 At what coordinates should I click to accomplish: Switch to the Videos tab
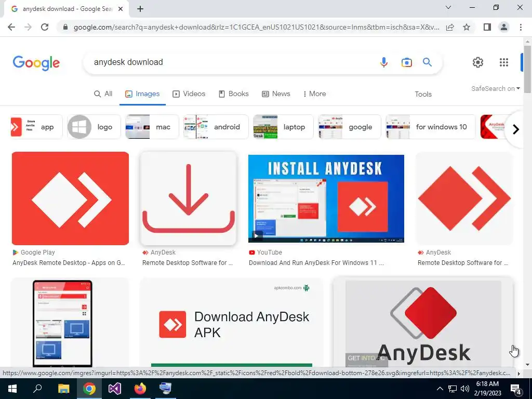(x=189, y=94)
